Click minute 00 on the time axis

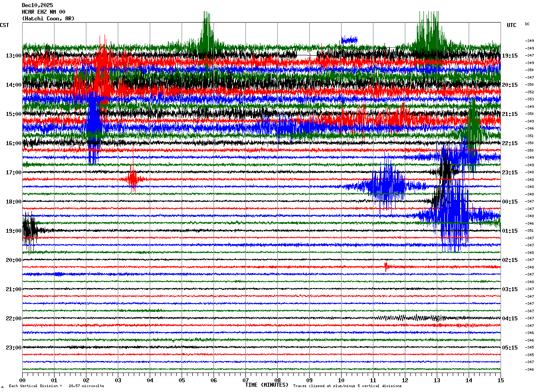pyautogui.click(x=22, y=380)
